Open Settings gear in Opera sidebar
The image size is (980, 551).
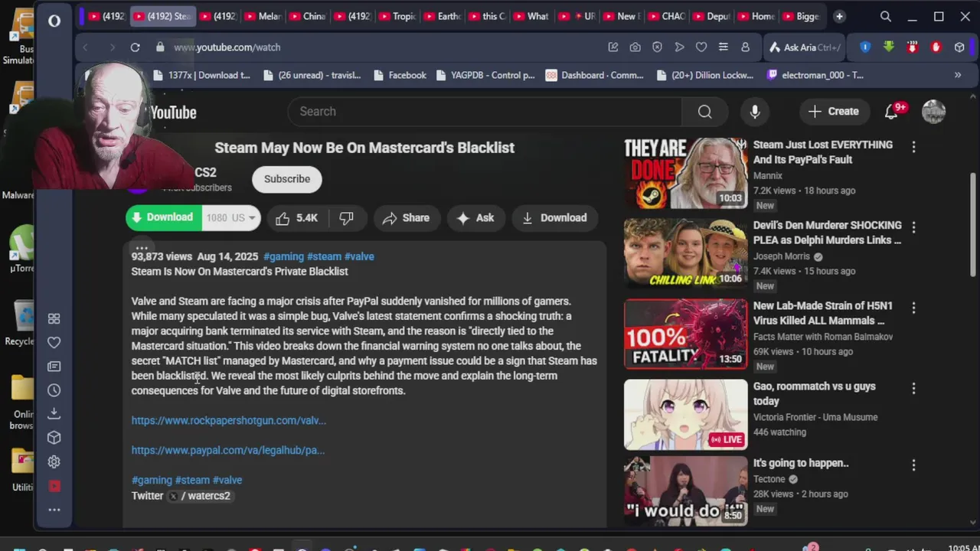pyautogui.click(x=54, y=461)
